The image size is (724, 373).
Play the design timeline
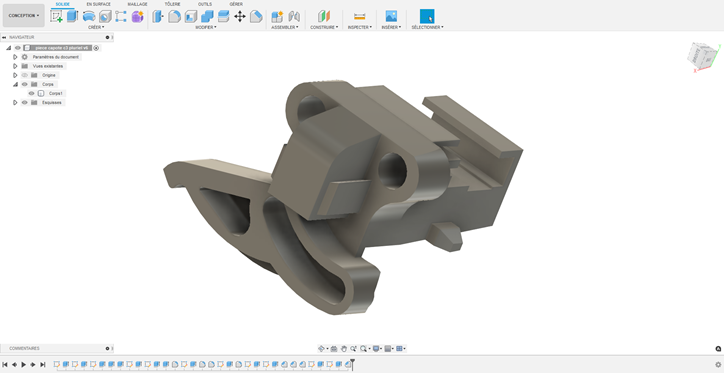[24, 364]
